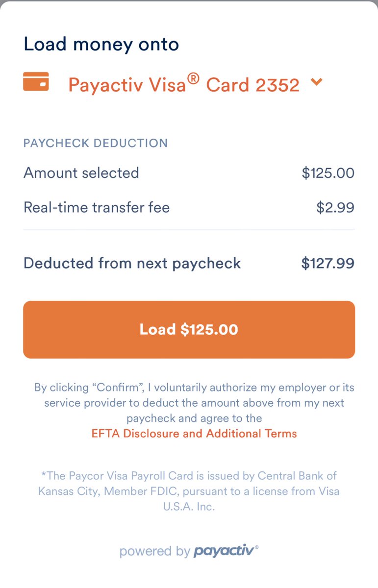Viewport: 378px width, 588px height.
Task: Click the Real-time transfer fee label
Action: 97,207
